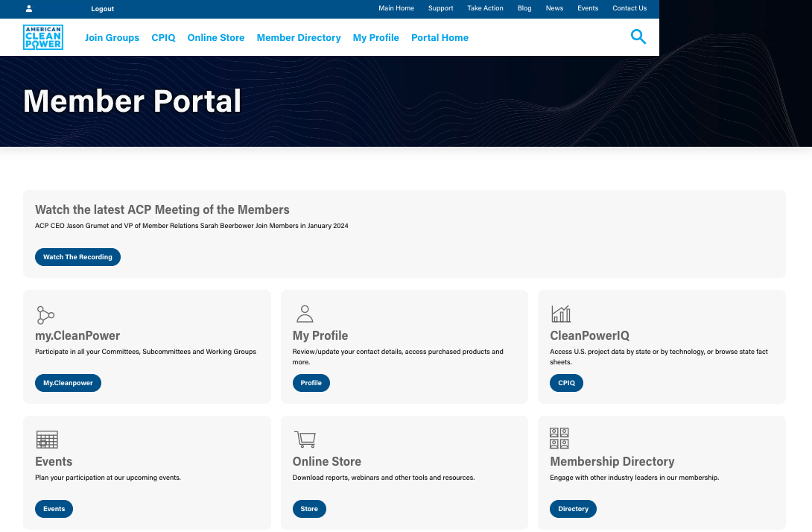
Task: Open CPIQ in the main navigation
Action: point(163,38)
